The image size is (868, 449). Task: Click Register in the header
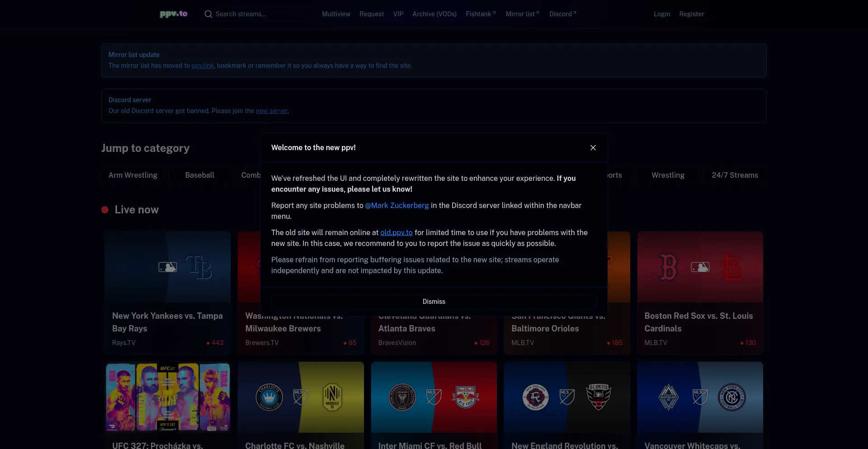[x=692, y=14]
